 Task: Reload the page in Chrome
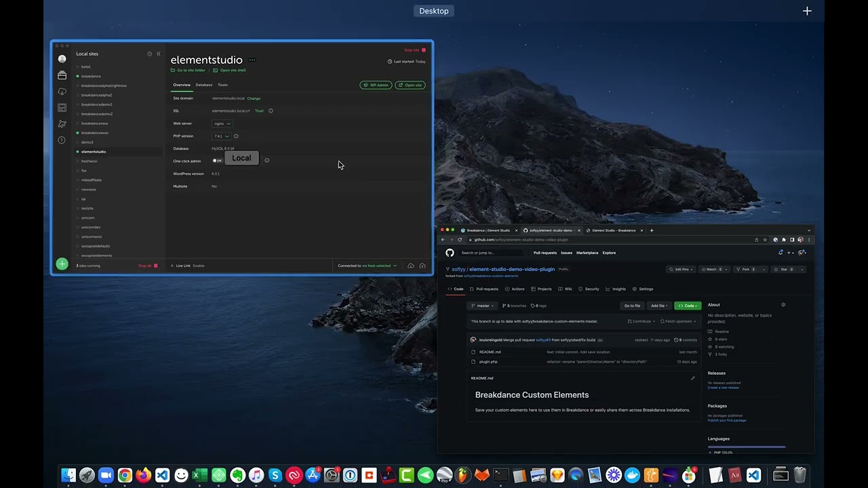click(x=460, y=240)
